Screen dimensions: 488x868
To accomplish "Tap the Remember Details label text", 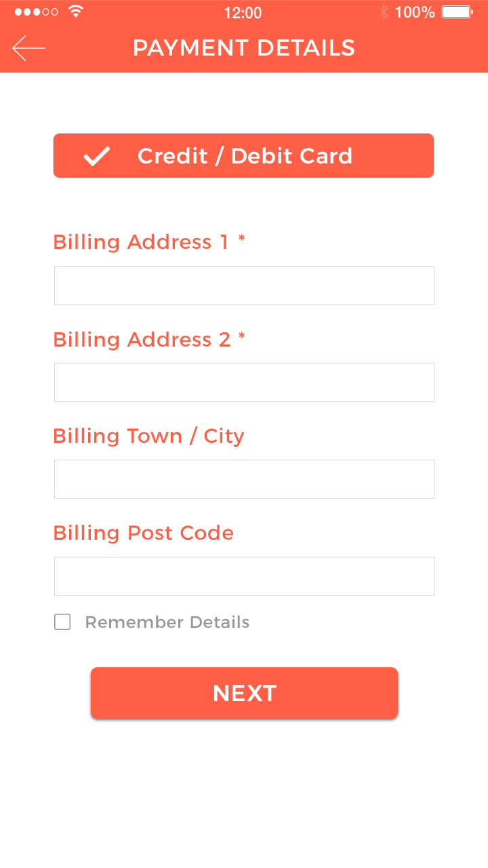I will (x=167, y=622).
